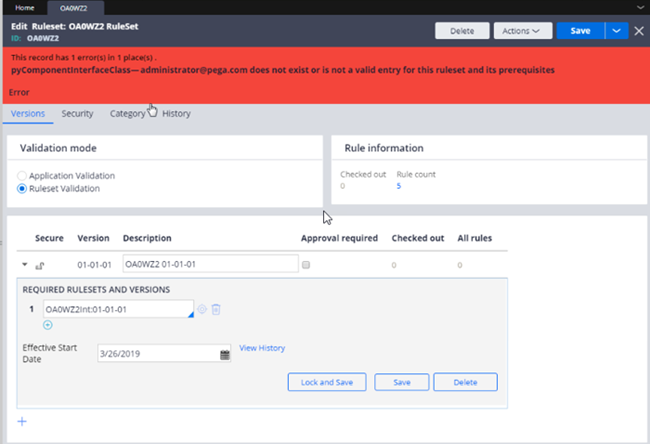The image size is (650, 444).
Task: Collapse the 01-01-01 version row
Action: [x=22, y=265]
